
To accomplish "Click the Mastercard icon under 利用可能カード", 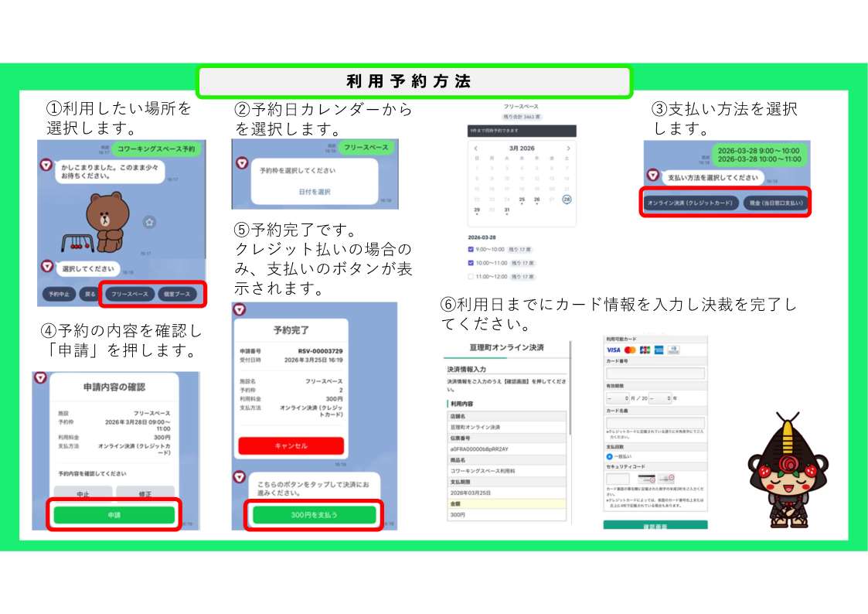I will coord(630,350).
